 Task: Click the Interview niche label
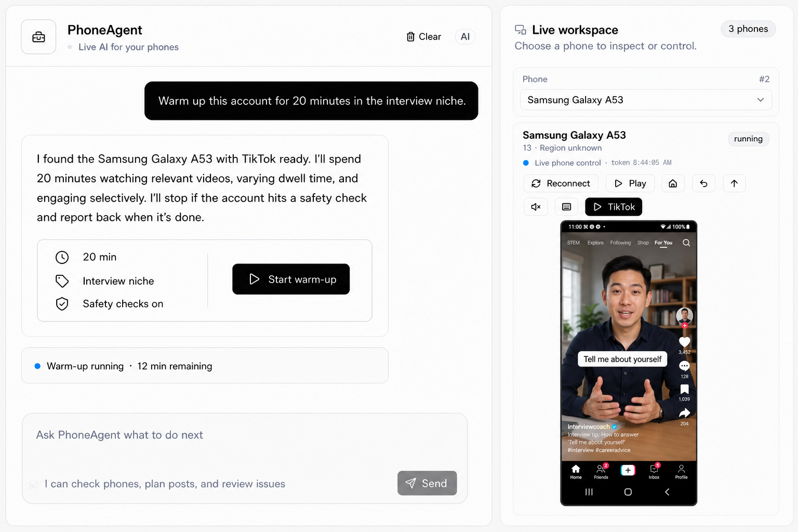click(118, 281)
